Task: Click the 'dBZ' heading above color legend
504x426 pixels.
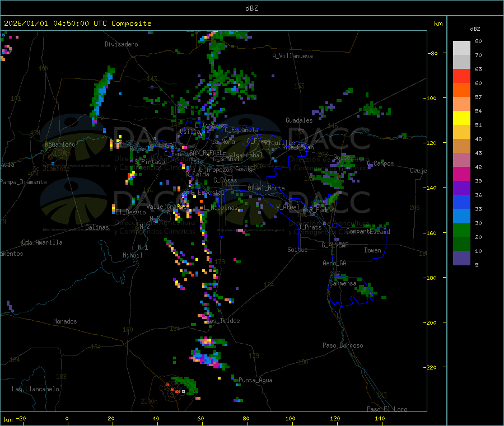Action: pyautogui.click(x=475, y=29)
